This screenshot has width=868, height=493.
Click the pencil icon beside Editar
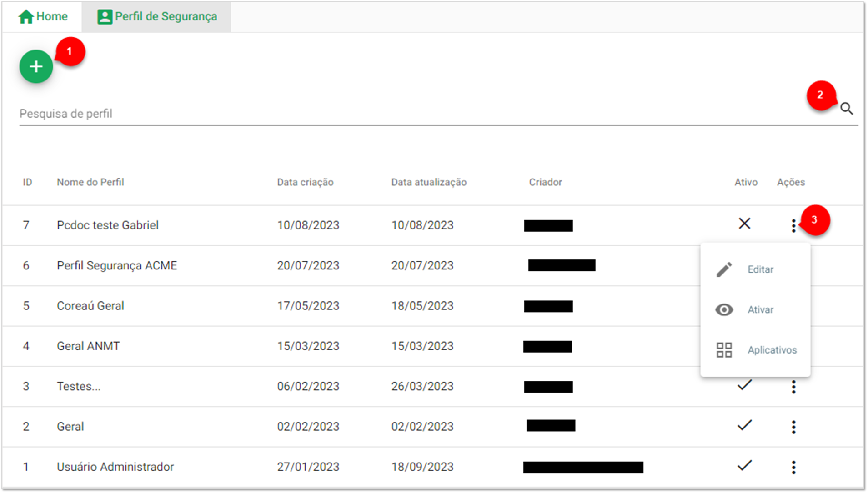724,269
